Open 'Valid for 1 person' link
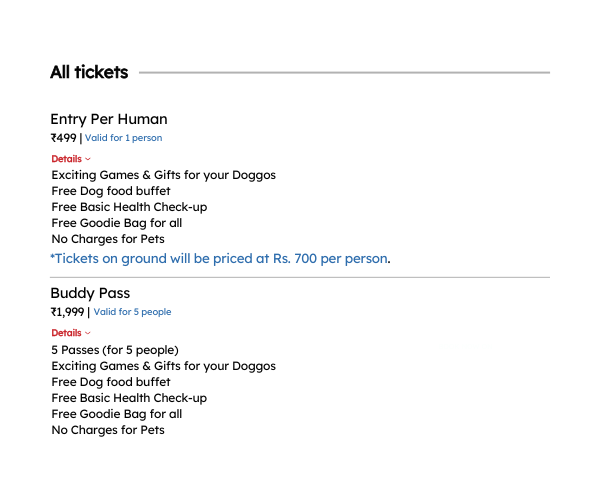Screen dimensions: 600x500 pyautogui.click(x=124, y=138)
